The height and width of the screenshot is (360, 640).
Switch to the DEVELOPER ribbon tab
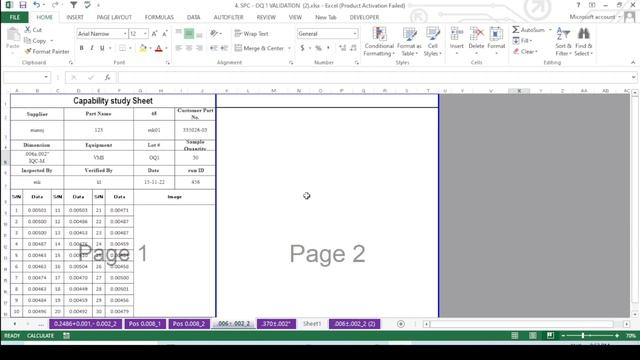tap(364, 17)
